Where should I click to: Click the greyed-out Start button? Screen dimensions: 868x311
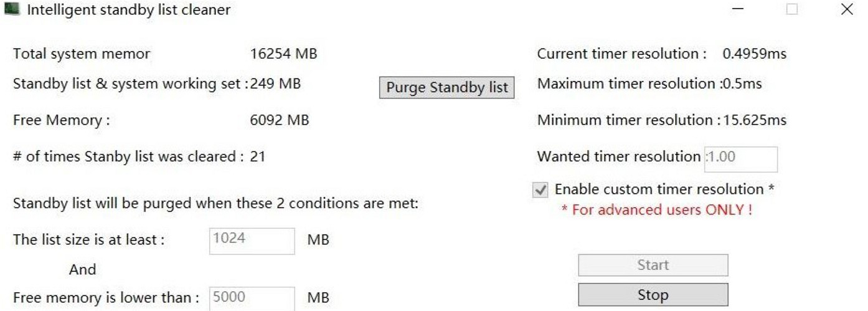(653, 266)
